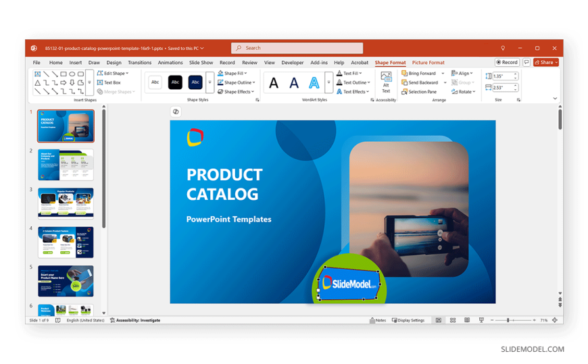Open the Shape Fill dropdown
This screenshot has width=588, height=364.
click(232, 73)
